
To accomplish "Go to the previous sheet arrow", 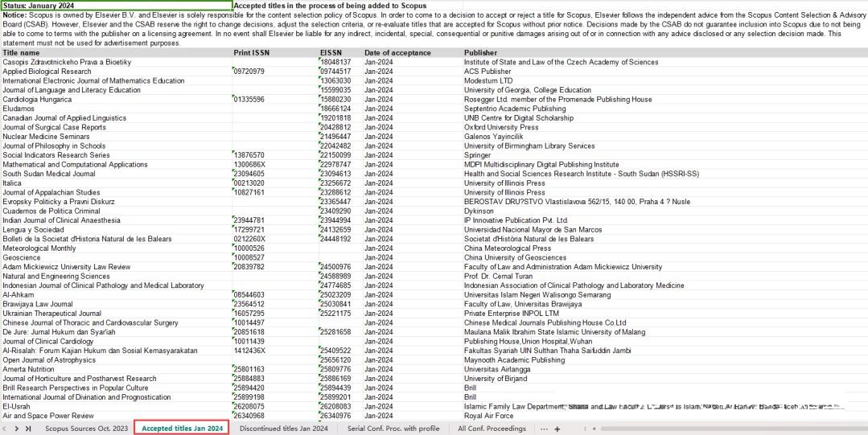I will (6, 429).
